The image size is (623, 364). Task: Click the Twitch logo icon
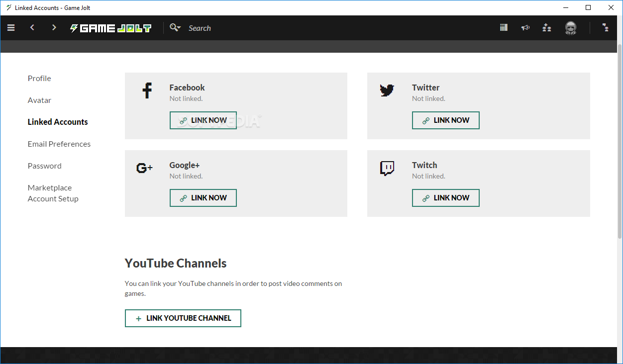point(387,168)
